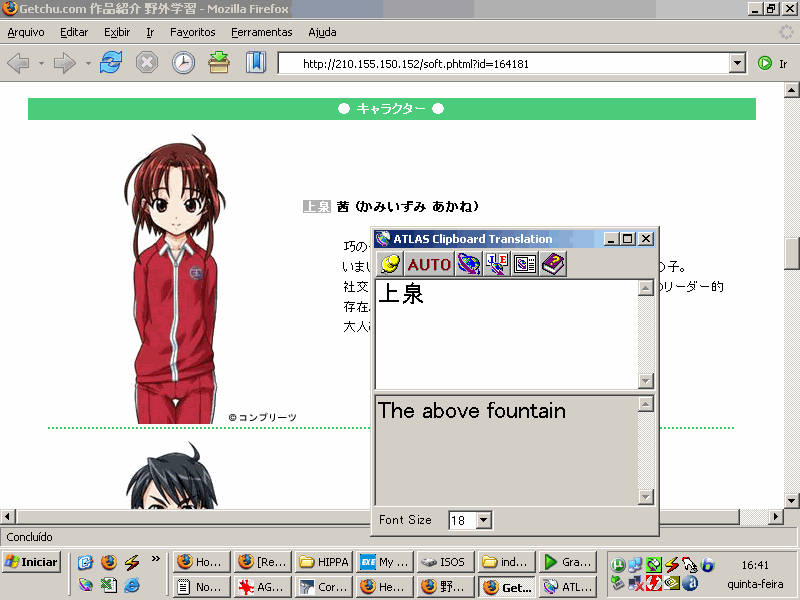The height and width of the screenshot is (600, 800).
Task: Open the Back button history dropdown arrow
Action: coord(41,64)
